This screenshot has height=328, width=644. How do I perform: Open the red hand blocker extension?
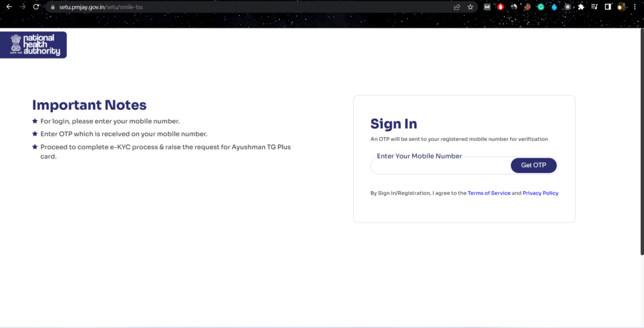501,7
